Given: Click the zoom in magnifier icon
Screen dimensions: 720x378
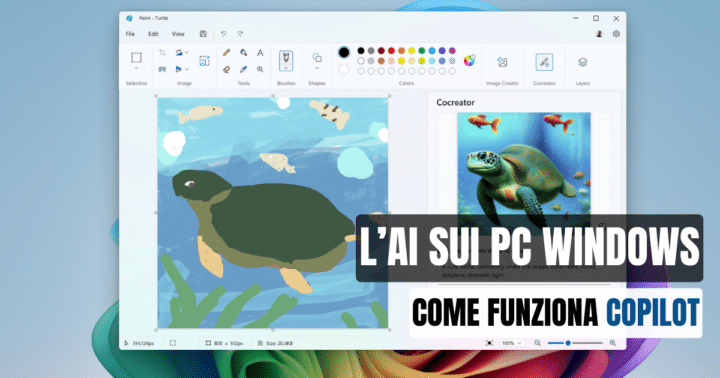Looking at the screenshot, I should click(613, 343).
